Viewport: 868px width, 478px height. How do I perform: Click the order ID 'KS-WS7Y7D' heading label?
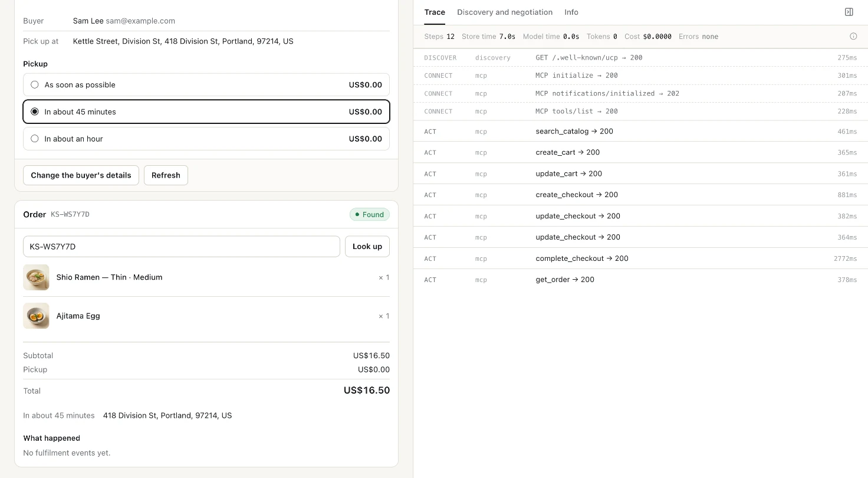pos(70,215)
